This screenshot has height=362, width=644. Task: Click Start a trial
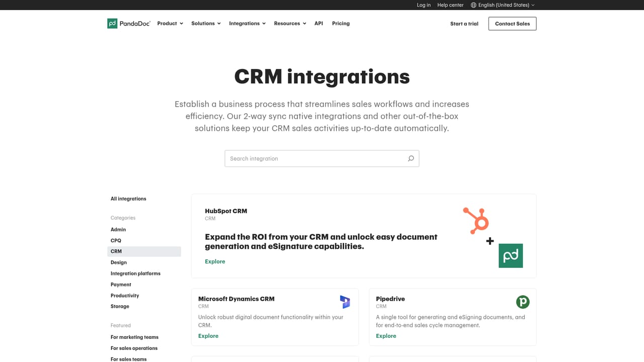click(464, 24)
